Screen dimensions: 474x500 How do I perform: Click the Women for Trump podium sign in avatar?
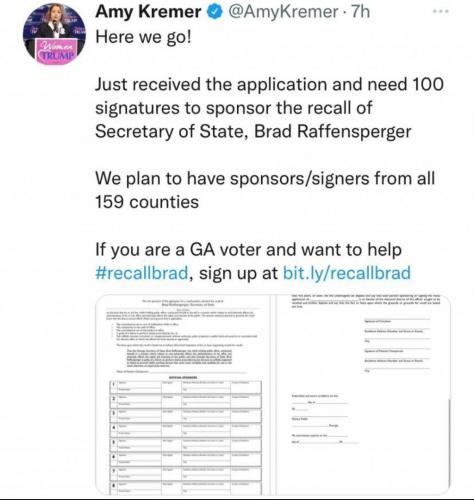coord(56,51)
